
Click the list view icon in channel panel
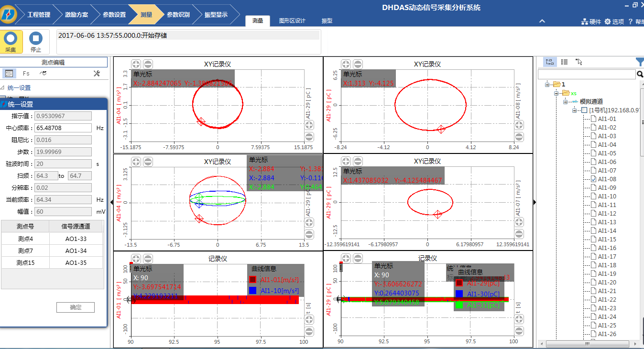click(565, 62)
